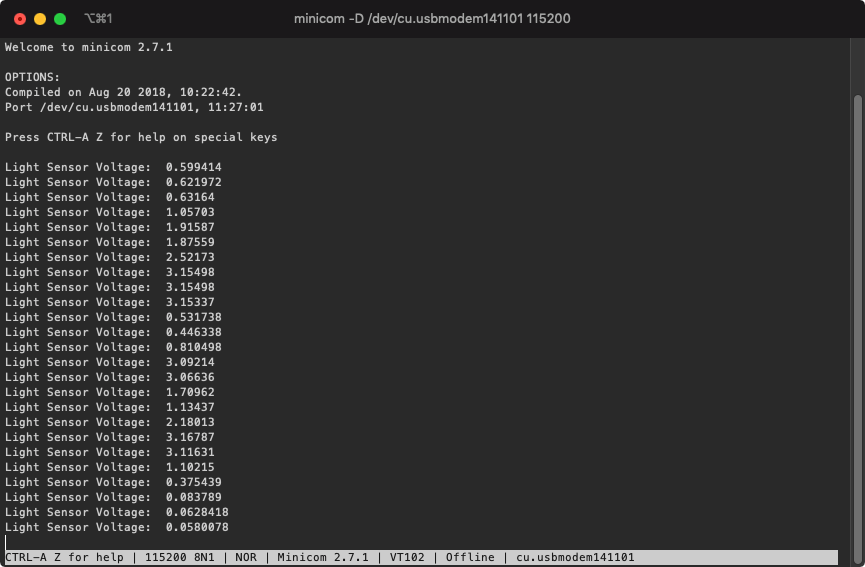Click the voltage reading 0.621972
Viewport: 865px width, 567px height.
tap(194, 182)
